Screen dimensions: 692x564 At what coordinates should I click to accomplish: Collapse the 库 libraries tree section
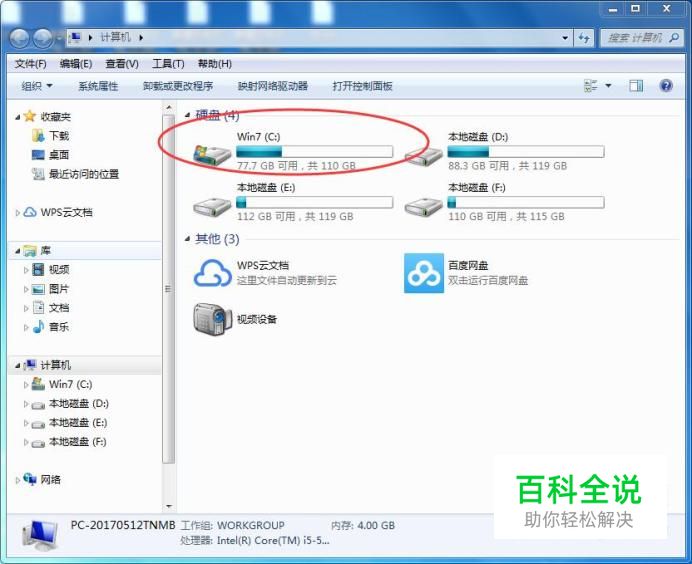pos(17,251)
